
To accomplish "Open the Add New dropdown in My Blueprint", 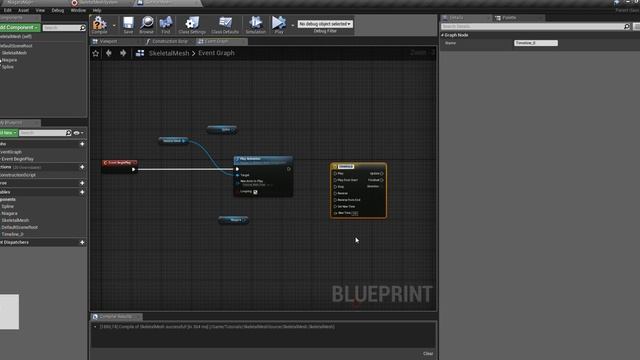I will [x=8, y=133].
